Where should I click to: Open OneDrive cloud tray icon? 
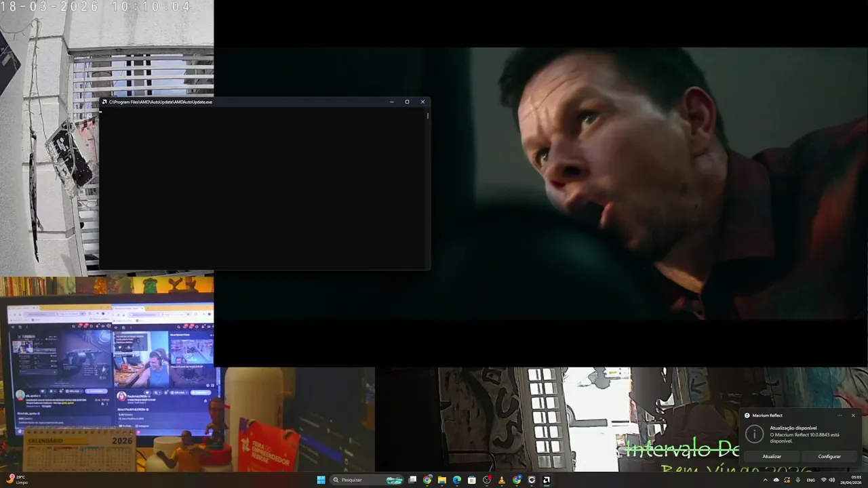[776, 480]
